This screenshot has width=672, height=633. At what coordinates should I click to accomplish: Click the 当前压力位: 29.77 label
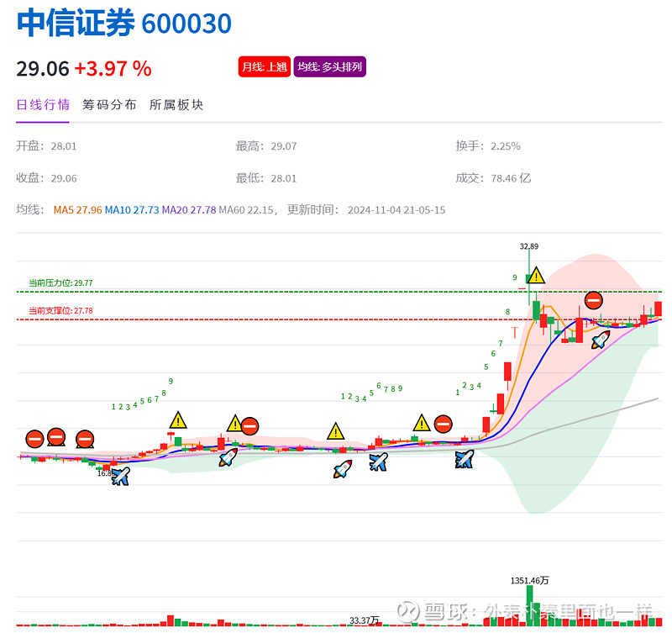pyautogui.click(x=60, y=282)
